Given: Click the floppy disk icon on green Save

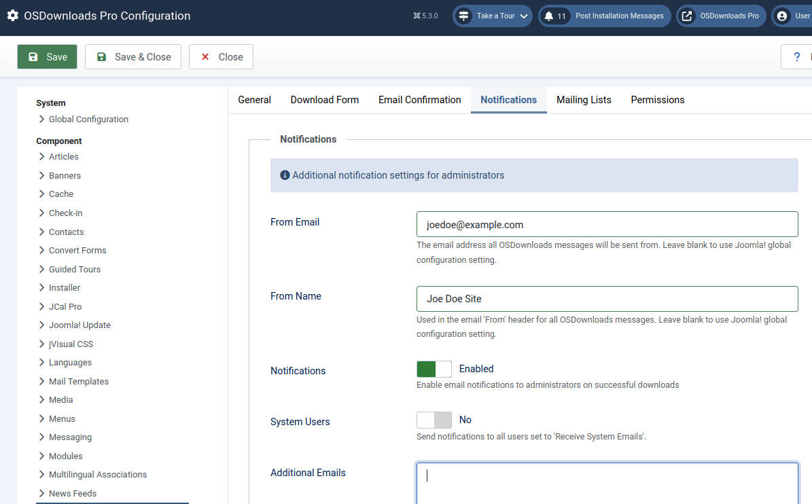Looking at the screenshot, I should (x=33, y=57).
